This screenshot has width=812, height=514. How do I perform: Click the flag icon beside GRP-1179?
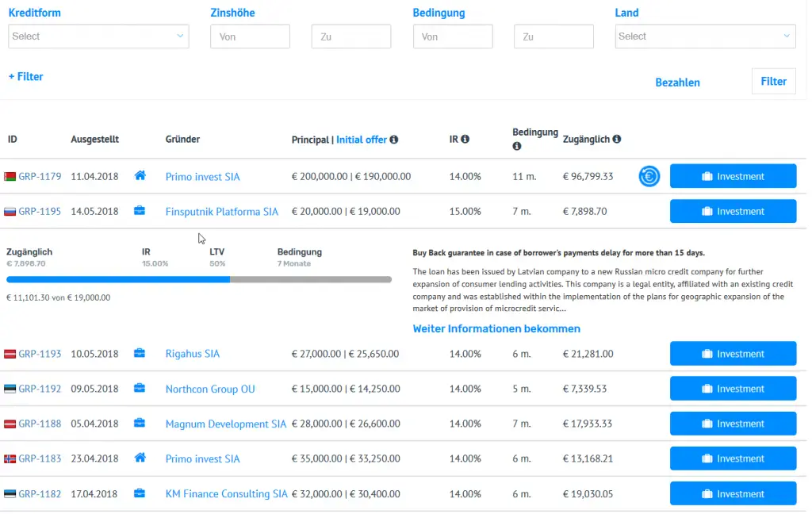pyautogui.click(x=10, y=177)
